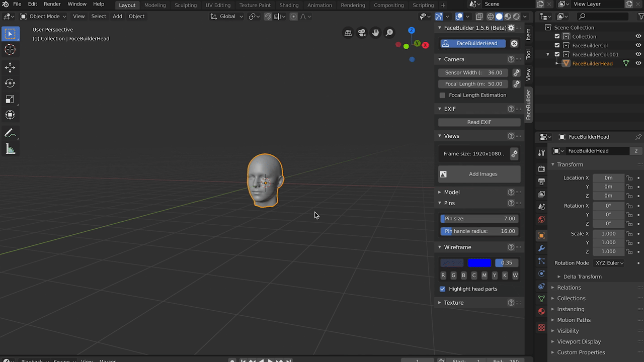Image resolution: width=644 pixels, height=362 pixels.
Task: Toggle camera view icon in viewport
Action: click(362, 33)
